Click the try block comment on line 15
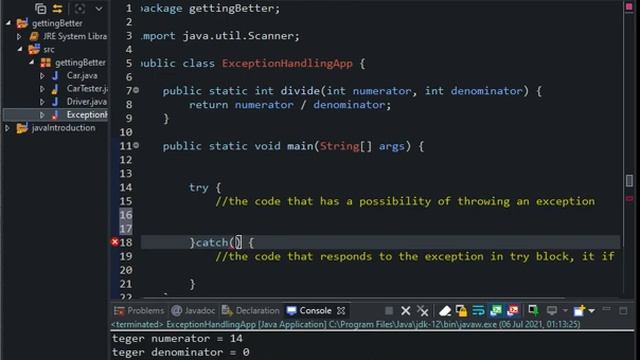640x360 pixels. pos(405,201)
